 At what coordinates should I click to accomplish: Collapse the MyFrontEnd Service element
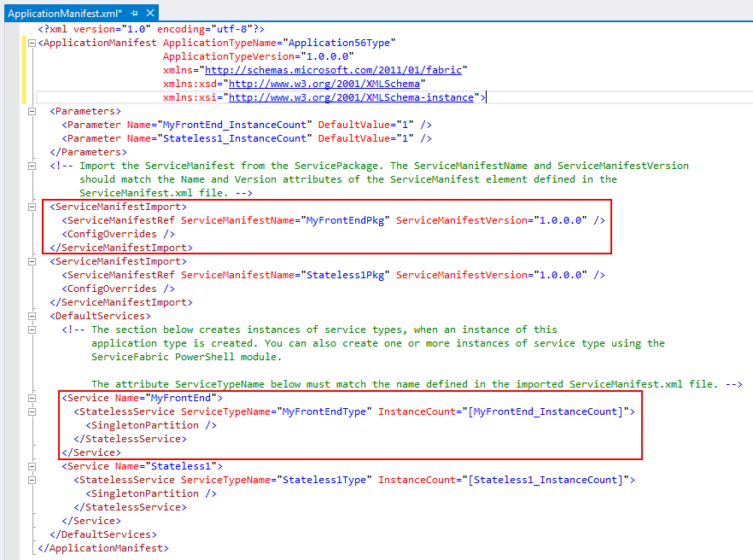31,398
